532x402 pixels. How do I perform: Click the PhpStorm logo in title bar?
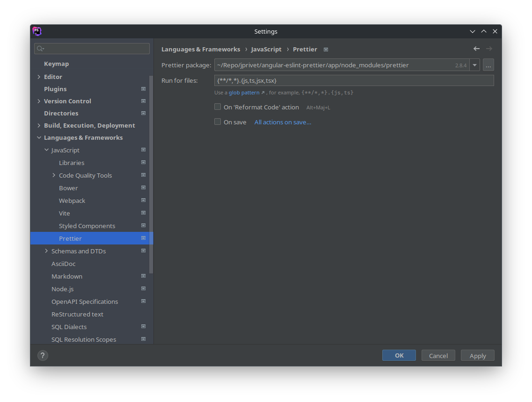click(37, 31)
